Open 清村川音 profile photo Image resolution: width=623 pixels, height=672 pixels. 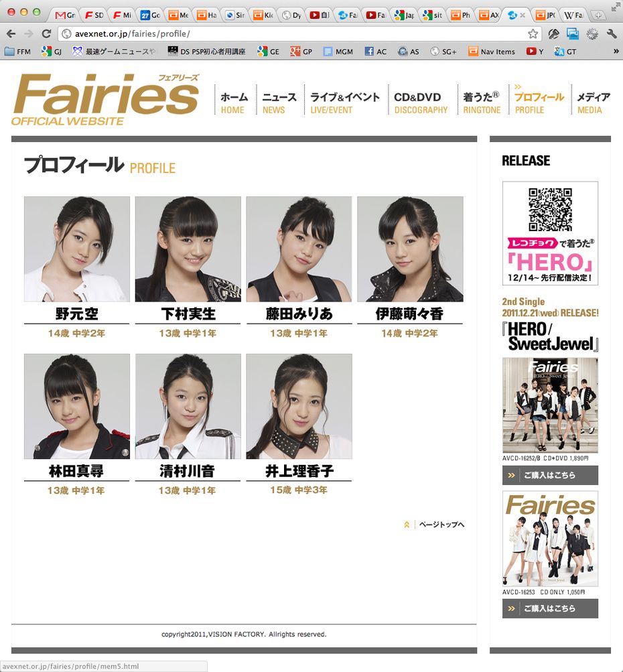188,406
